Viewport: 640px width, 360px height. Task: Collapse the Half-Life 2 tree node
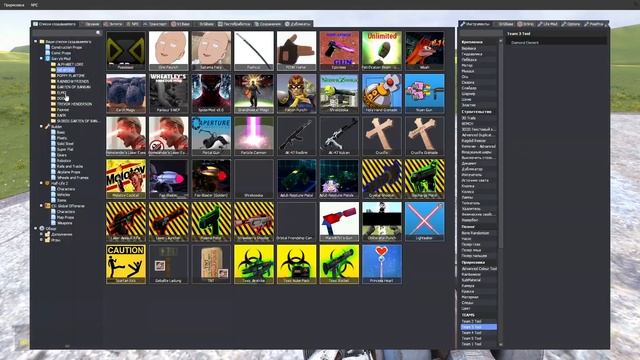pyautogui.click(x=41, y=183)
